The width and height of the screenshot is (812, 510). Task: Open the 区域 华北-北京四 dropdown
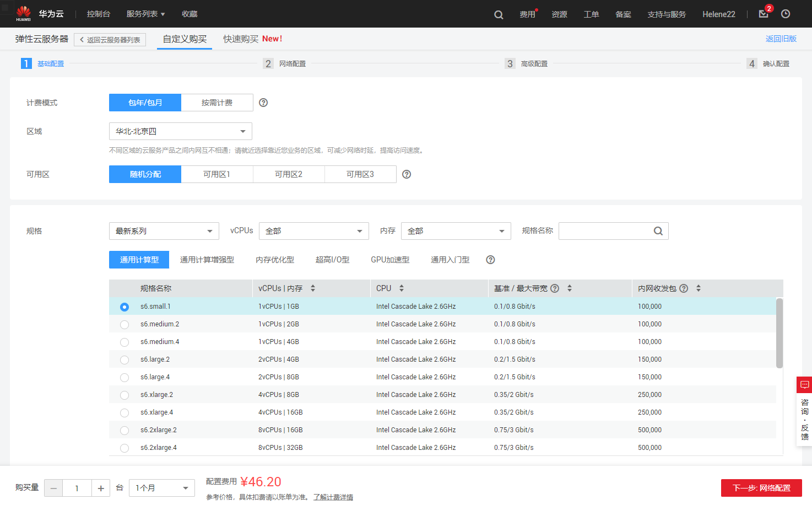pyautogui.click(x=181, y=131)
